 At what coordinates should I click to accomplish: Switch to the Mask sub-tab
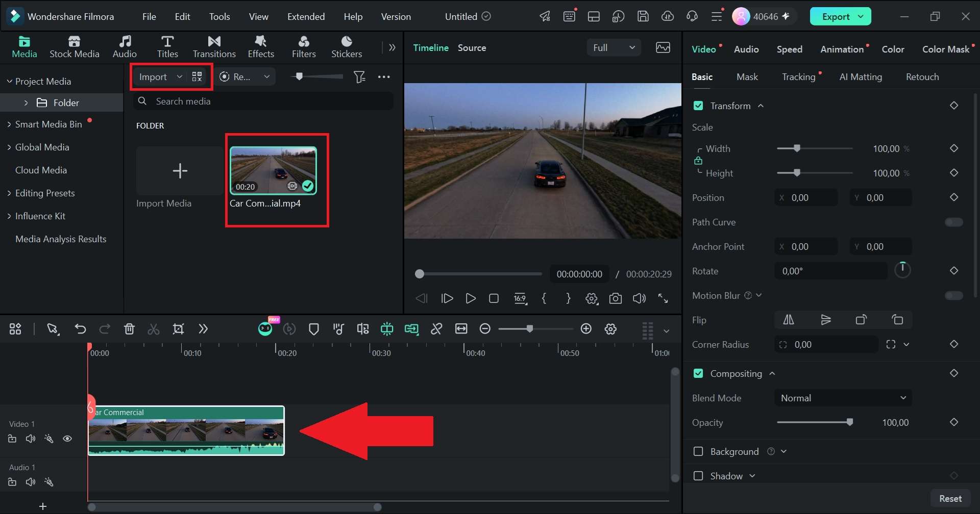[x=747, y=77]
